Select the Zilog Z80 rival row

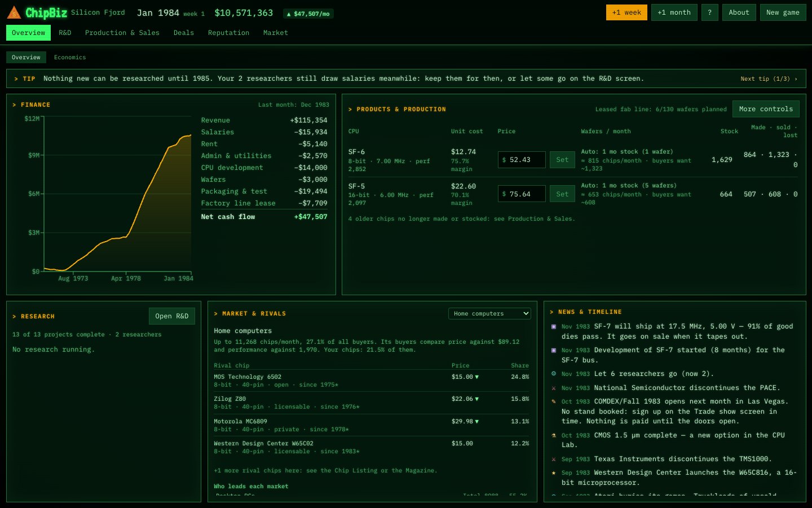coord(371,403)
